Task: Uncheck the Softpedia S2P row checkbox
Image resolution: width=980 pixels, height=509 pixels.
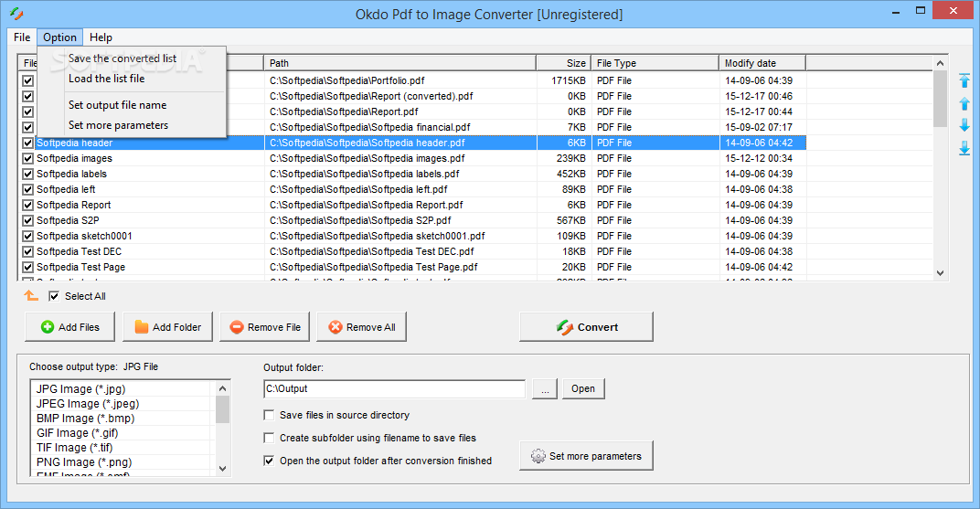Action: [27, 220]
